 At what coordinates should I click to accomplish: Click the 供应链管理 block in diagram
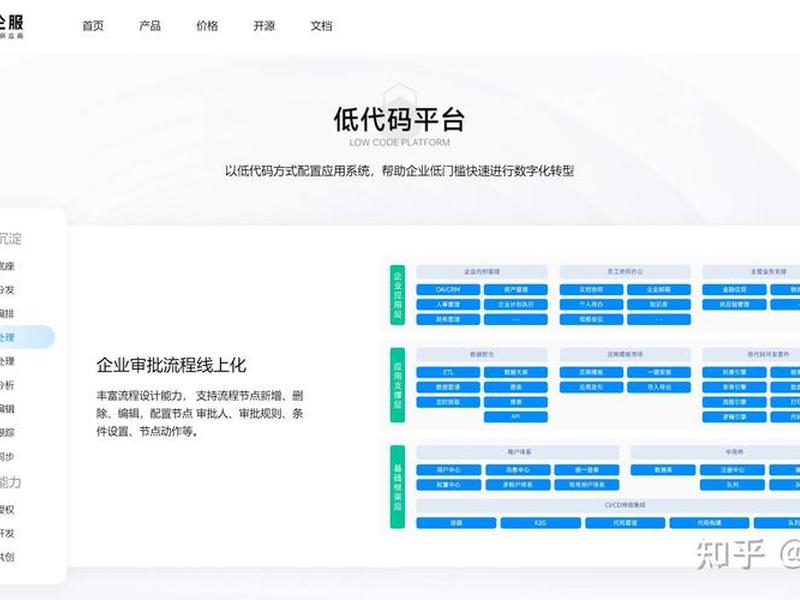[734, 305]
